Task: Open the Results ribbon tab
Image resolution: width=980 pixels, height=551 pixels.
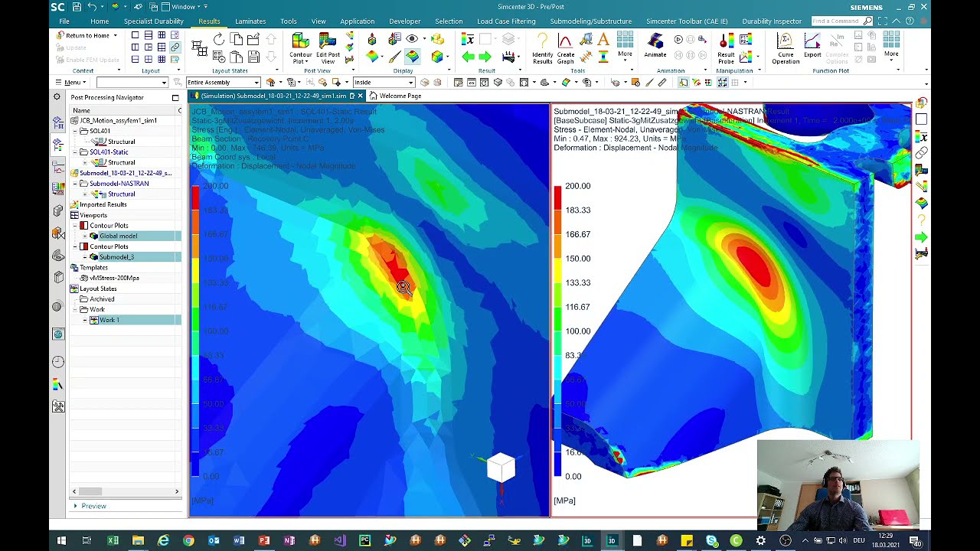Action: (208, 21)
